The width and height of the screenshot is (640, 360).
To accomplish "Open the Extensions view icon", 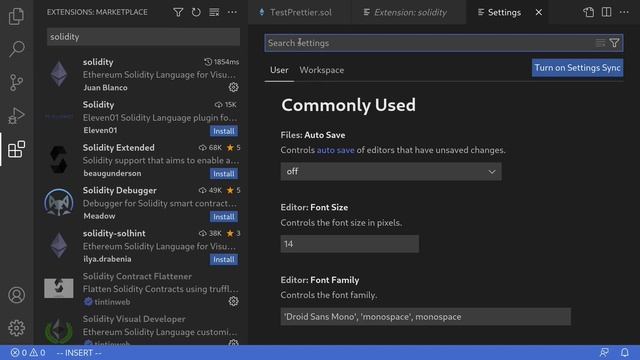I will click(x=16, y=149).
